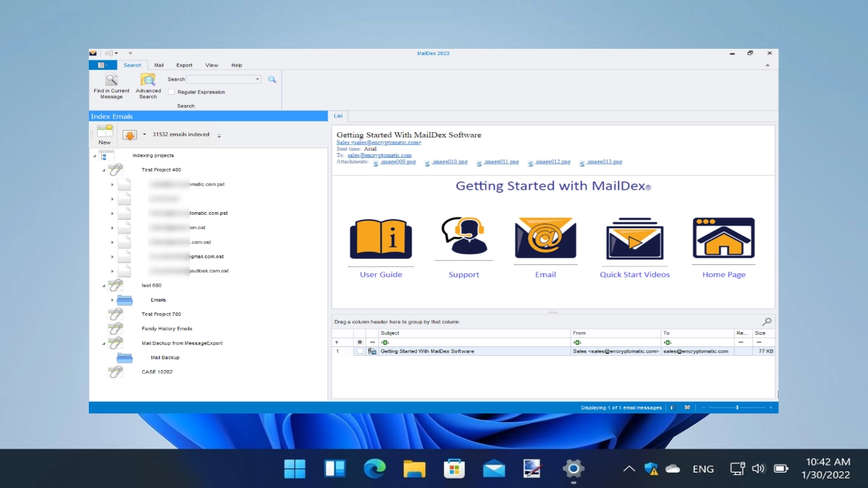The width and height of the screenshot is (868, 488).
Task: Click Support headset icon
Action: [464, 237]
